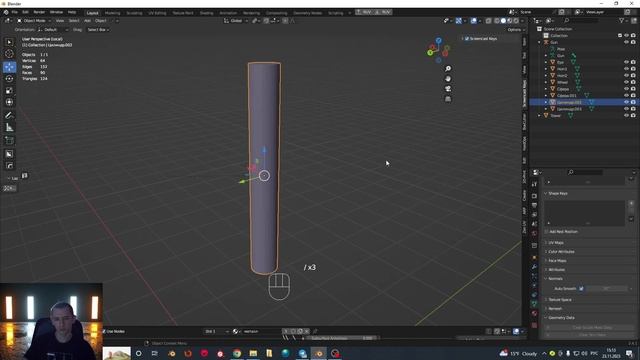Screen dimensions: 640x360
Task: Toggle Add Rest Position checkbox
Action: click(547, 231)
